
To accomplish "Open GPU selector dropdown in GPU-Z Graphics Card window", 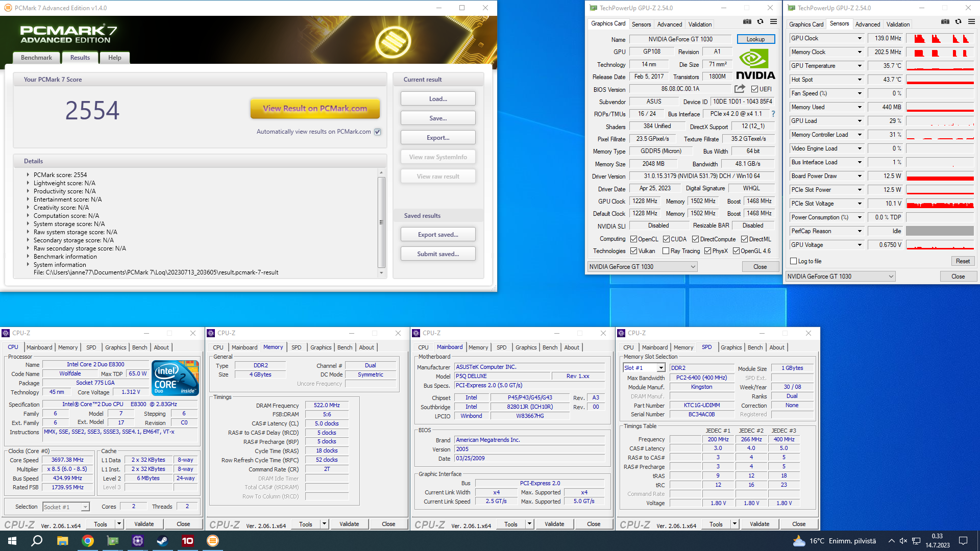I will pos(642,267).
